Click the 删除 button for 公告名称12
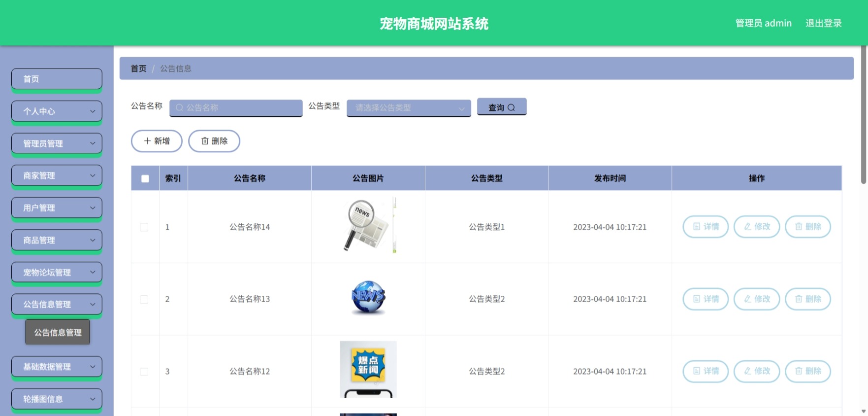 tap(808, 371)
